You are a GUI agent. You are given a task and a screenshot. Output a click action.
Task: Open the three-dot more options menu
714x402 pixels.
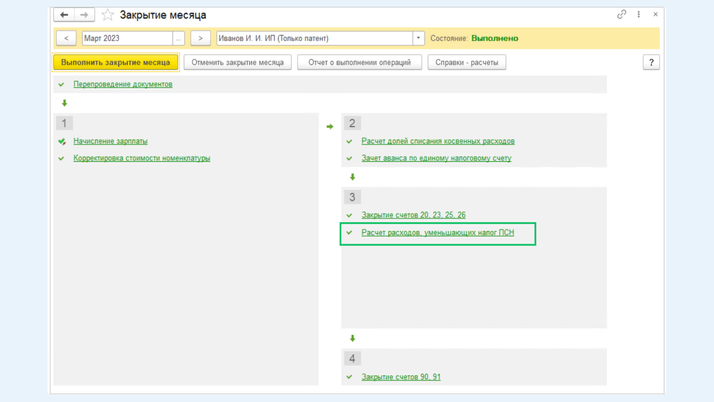pos(639,15)
